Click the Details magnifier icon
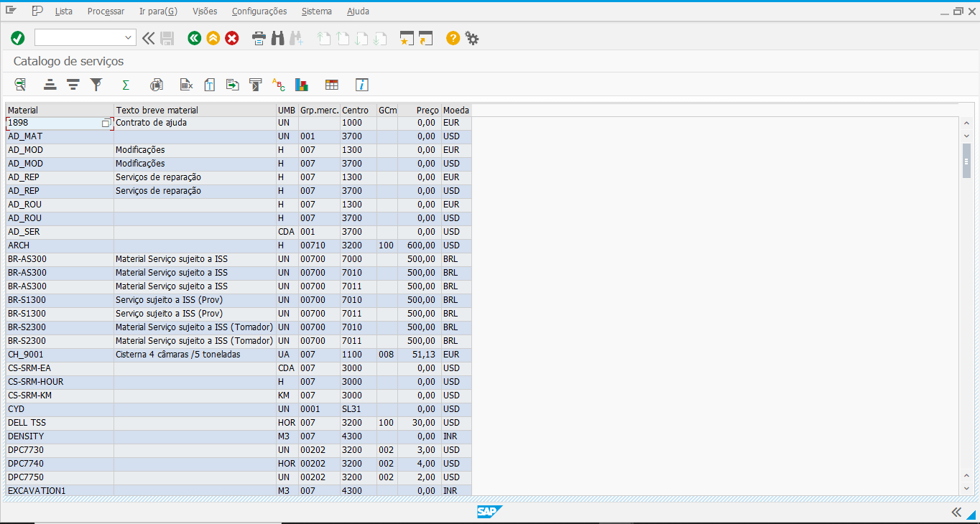The width and height of the screenshot is (980, 524). [x=20, y=85]
